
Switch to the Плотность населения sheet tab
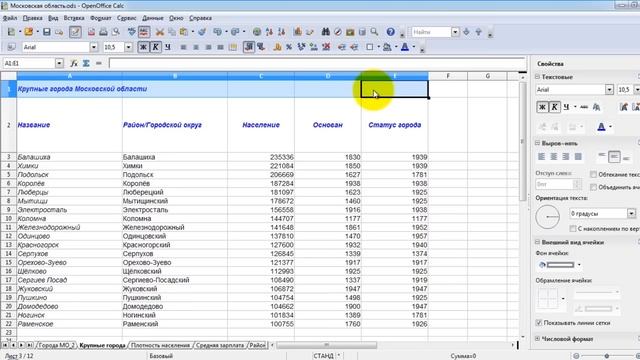[x=161, y=345]
